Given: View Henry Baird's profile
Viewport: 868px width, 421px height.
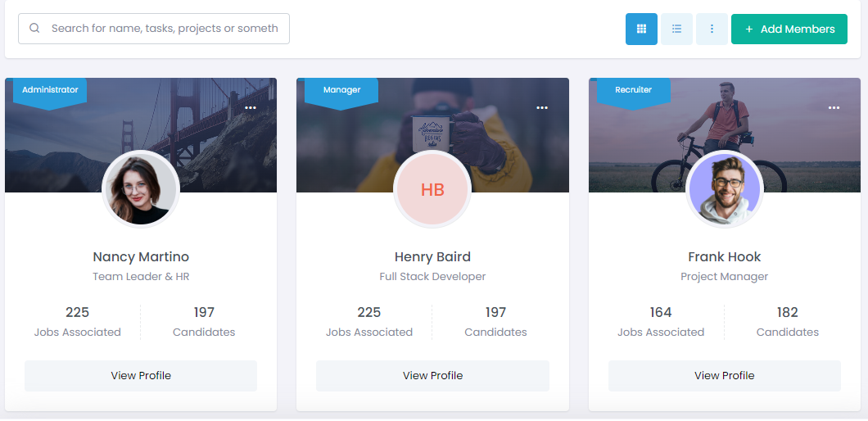Looking at the screenshot, I should click(432, 376).
